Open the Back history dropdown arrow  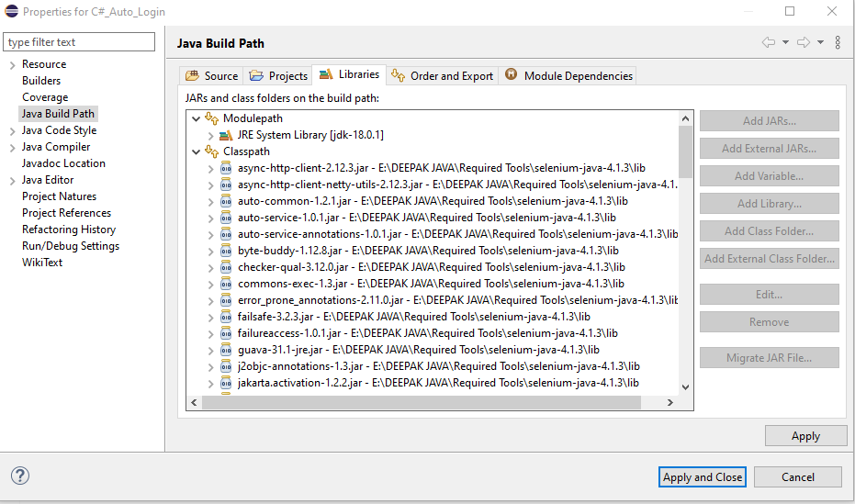(785, 42)
